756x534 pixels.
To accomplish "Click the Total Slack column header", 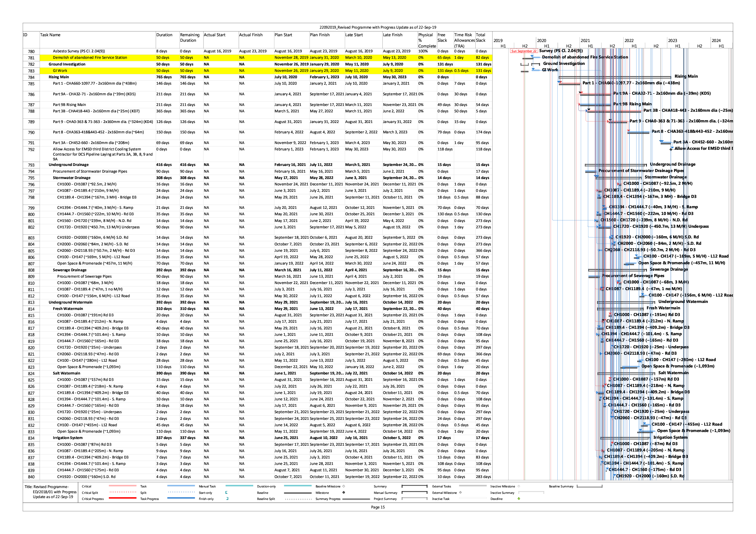I will [x=481, y=37].
